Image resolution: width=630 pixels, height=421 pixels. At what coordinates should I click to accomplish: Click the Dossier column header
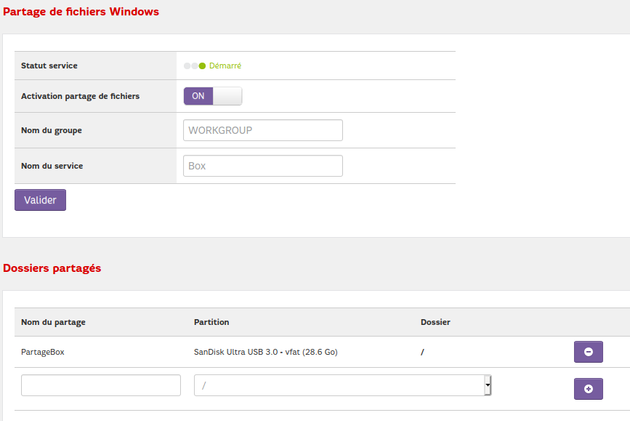tap(435, 323)
